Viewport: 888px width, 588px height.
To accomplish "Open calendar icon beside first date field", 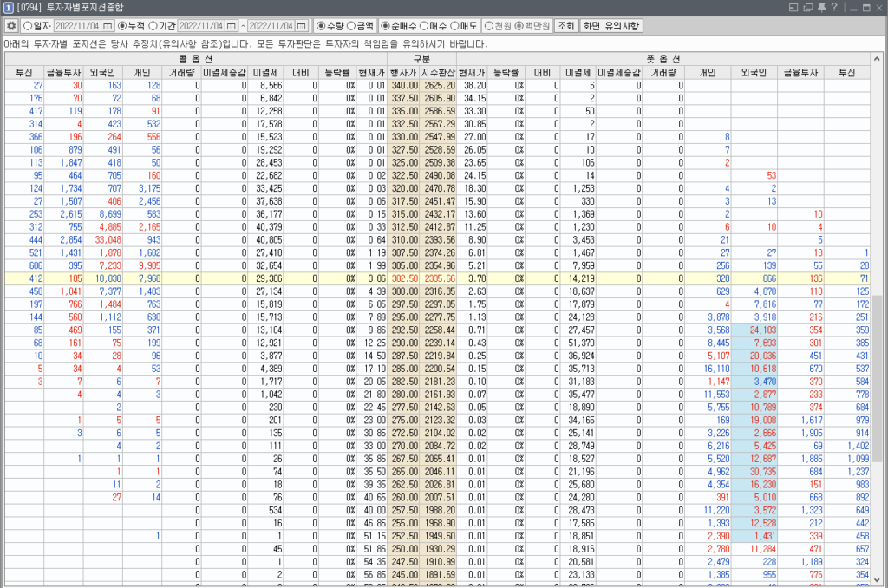I will click(108, 26).
